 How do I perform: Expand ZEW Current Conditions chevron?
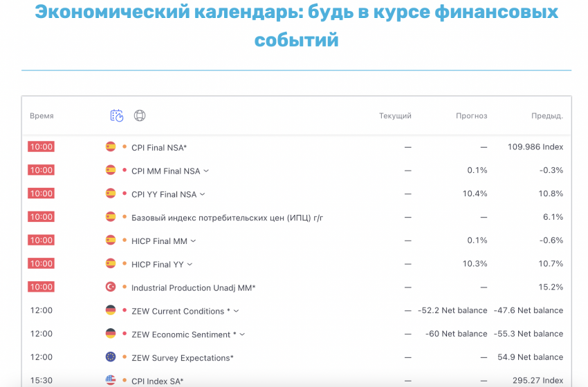tap(237, 311)
